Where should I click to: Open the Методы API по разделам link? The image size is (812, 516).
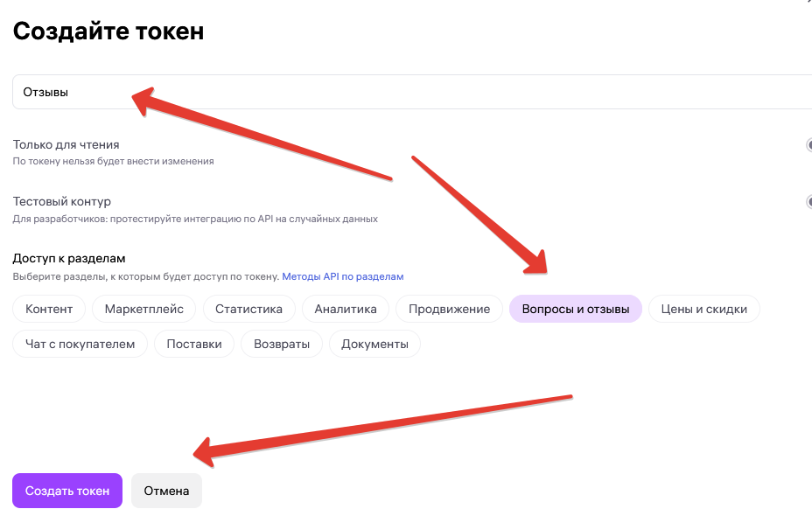342,276
